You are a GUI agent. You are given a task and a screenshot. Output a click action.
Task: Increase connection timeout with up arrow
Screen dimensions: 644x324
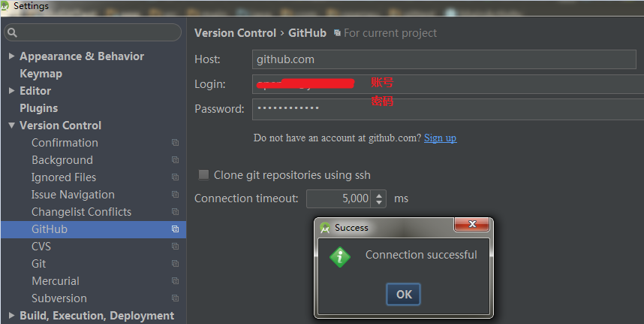pyautogui.click(x=379, y=195)
